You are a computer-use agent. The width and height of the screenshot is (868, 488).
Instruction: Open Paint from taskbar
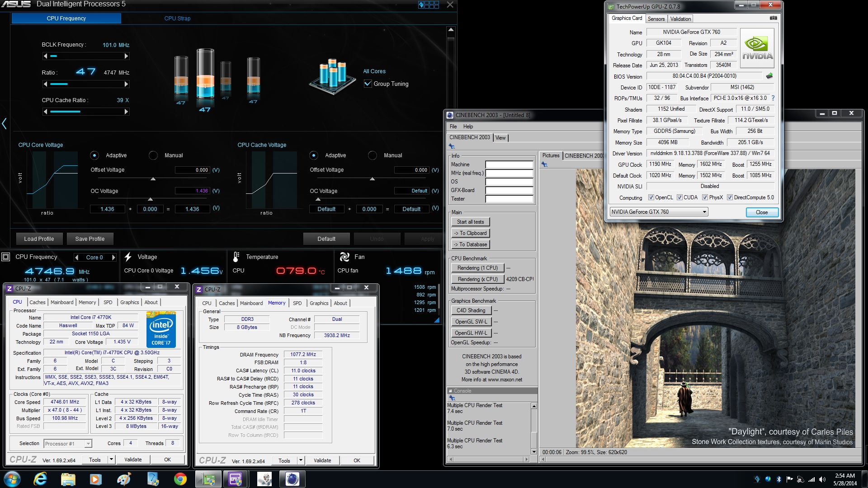123,479
